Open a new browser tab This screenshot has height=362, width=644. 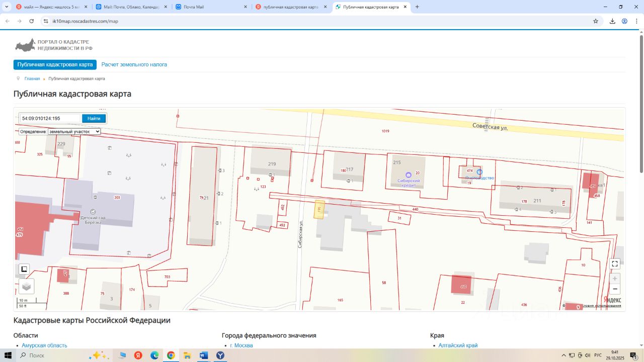coord(417,7)
